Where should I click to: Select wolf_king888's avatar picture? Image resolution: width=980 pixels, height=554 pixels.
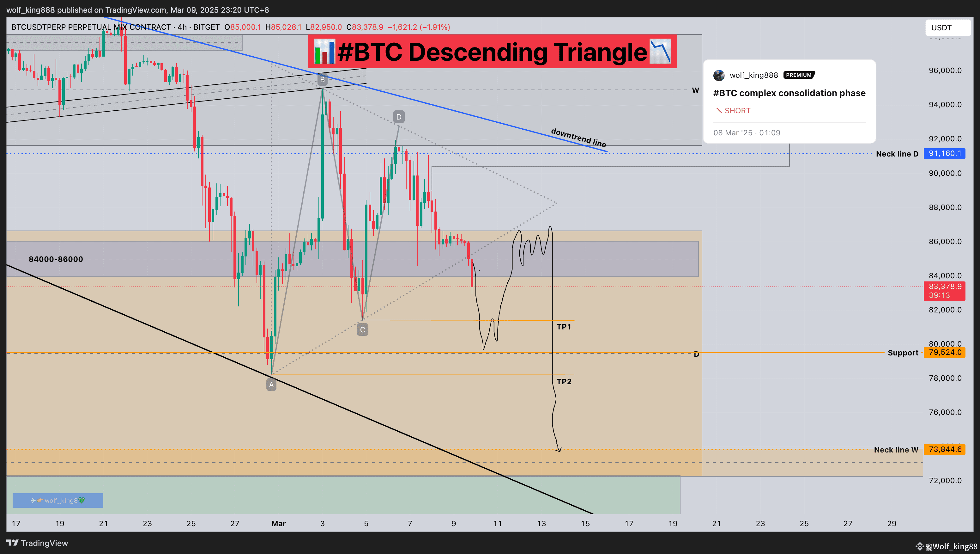pyautogui.click(x=719, y=75)
